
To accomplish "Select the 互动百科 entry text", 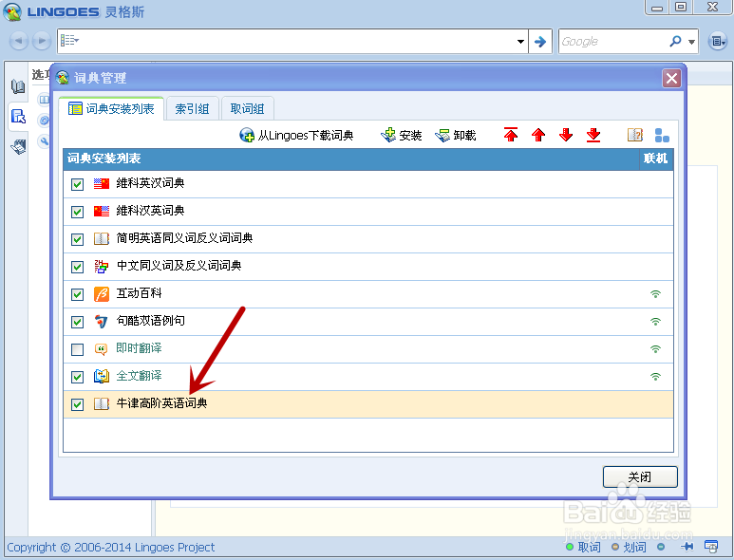I will click(139, 293).
